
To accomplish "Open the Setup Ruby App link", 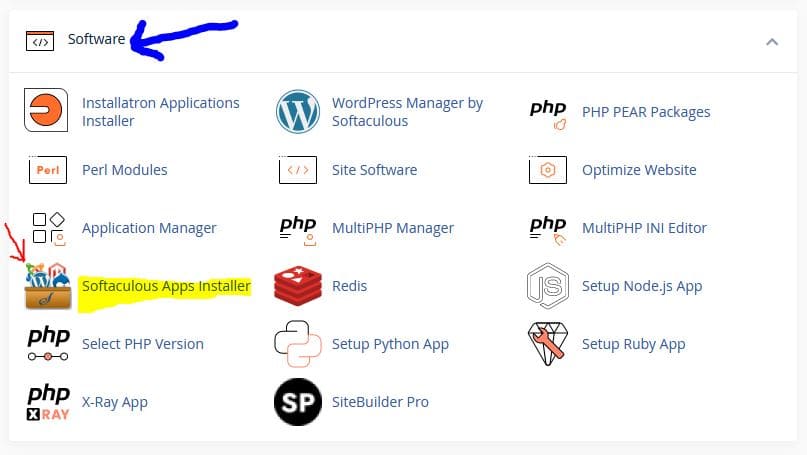I will tap(634, 344).
